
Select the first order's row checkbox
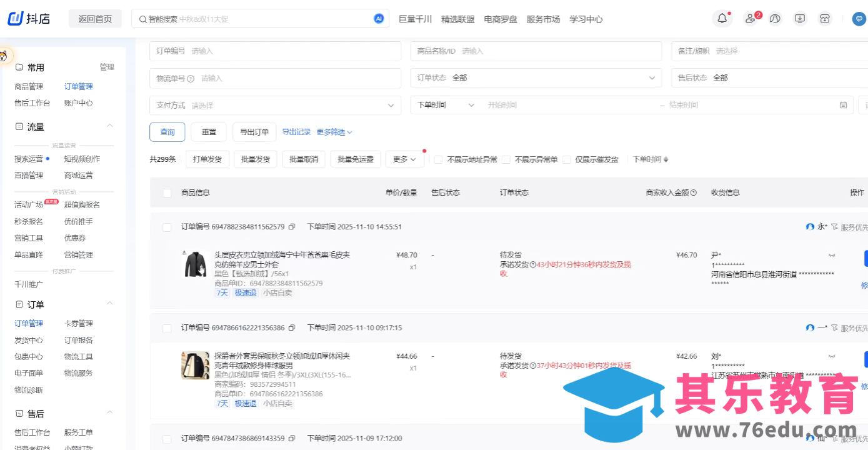pos(167,227)
